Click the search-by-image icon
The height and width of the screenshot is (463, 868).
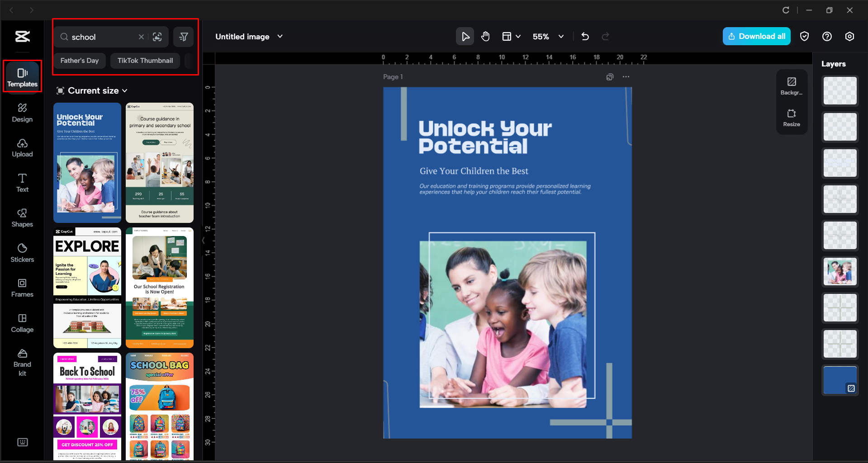click(x=157, y=37)
